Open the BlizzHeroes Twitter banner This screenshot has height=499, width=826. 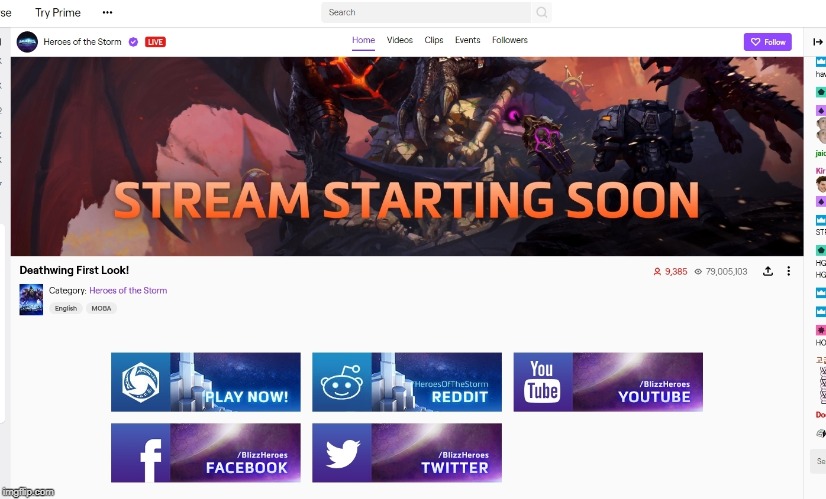407,453
